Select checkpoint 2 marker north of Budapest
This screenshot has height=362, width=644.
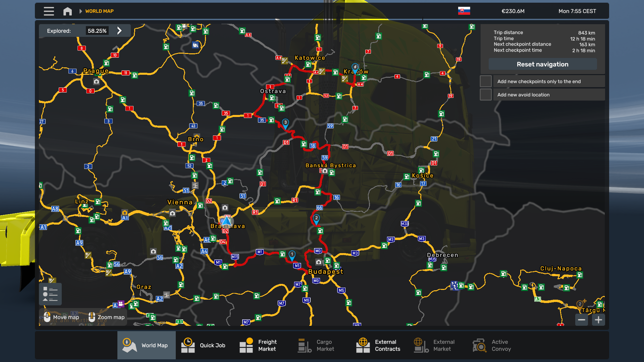pyautogui.click(x=316, y=219)
